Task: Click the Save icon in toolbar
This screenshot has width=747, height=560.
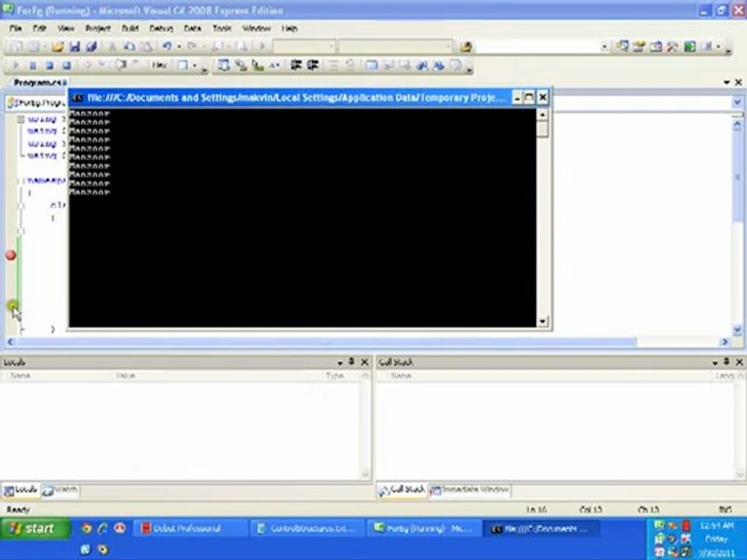Action: click(x=75, y=46)
